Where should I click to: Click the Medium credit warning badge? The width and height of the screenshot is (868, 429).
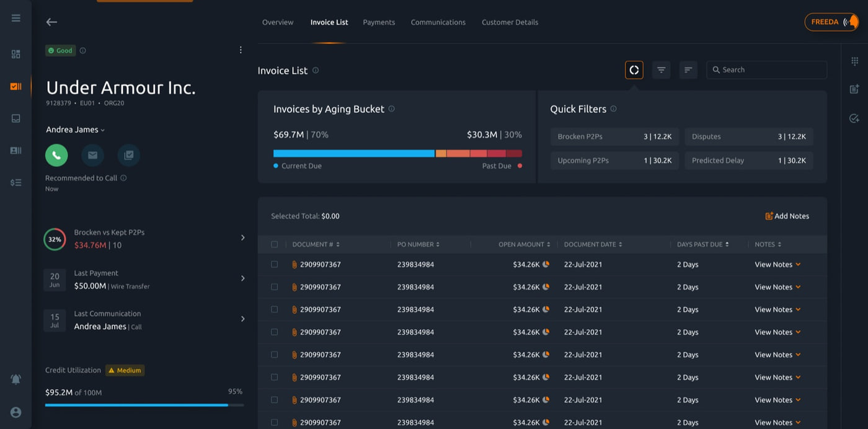coord(125,370)
